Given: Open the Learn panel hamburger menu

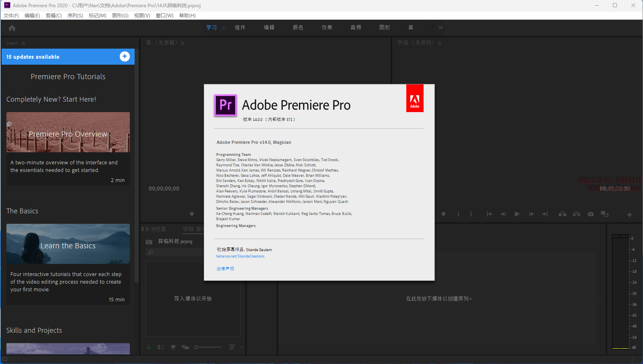Looking at the screenshot, I should [x=23, y=43].
